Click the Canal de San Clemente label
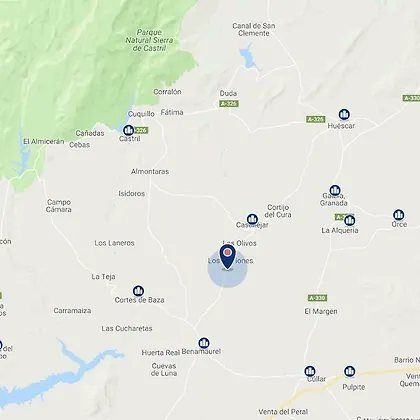420x420 pixels. click(254, 30)
